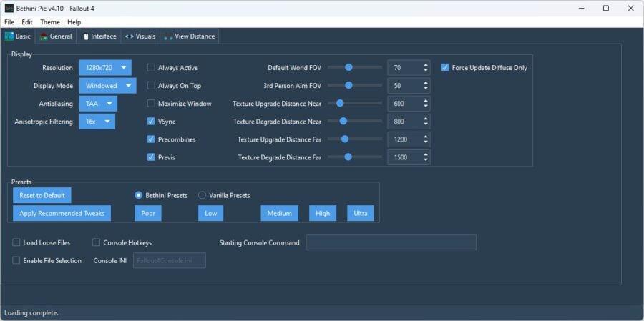Image resolution: width=644 pixels, height=321 pixels.
Task: Enable Console Hotkeys checkbox
Action: (x=96, y=242)
